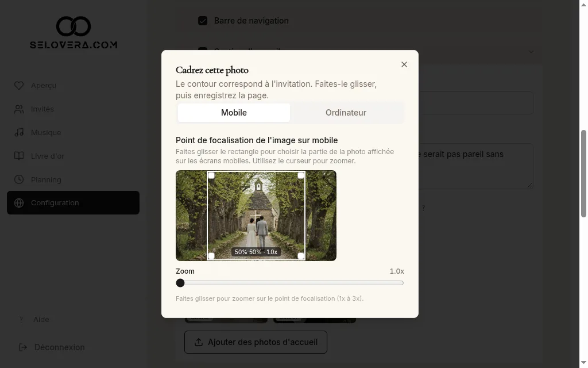The width and height of the screenshot is (588, 368).
Task: Click the top-left crop handle
Action: (211, 175)
